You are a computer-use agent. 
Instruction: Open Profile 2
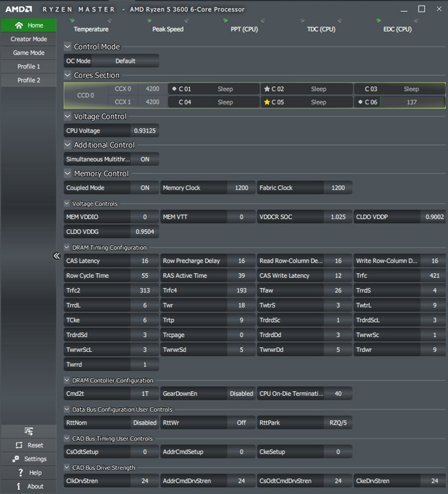(29, 80)
